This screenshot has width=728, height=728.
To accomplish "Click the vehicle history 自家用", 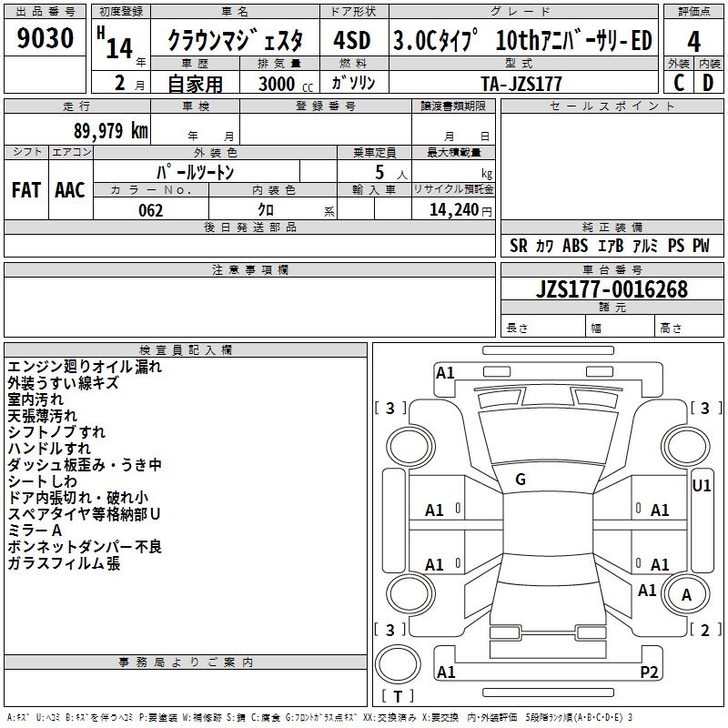I will pos(195,84).
